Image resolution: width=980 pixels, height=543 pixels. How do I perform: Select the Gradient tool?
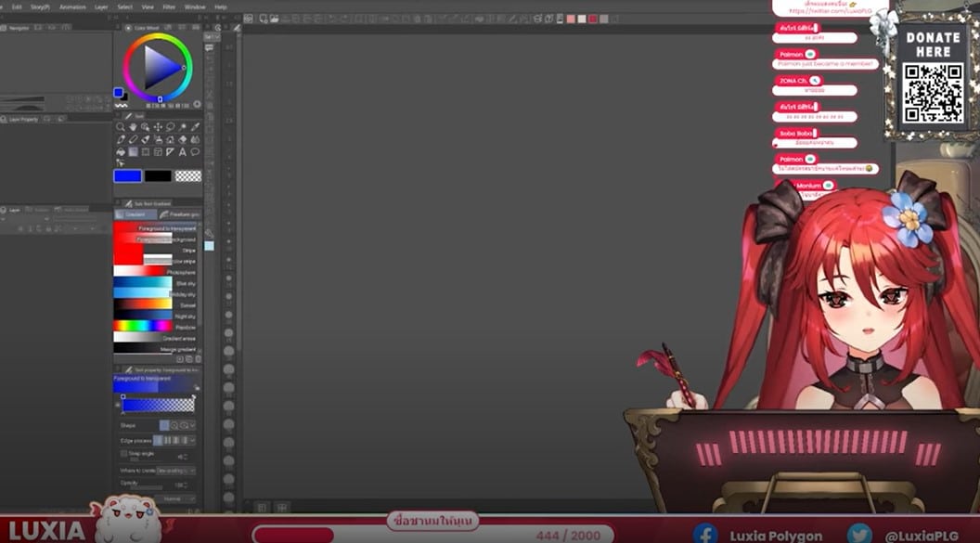pyautogui.click(x=133, y=152)
